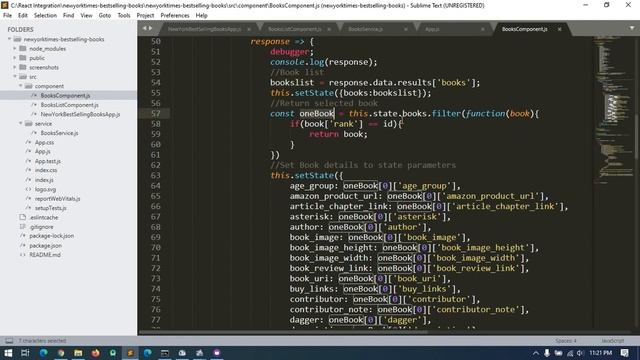Open the Find menu
The height and width of the screenshot is (360, 640).
(x=69, y=16)
